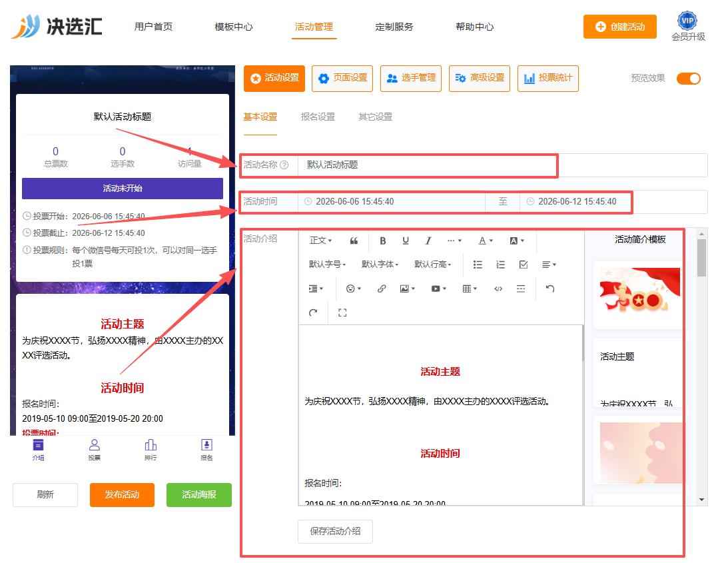Click the 创建活动 button

tap(620, 27)
